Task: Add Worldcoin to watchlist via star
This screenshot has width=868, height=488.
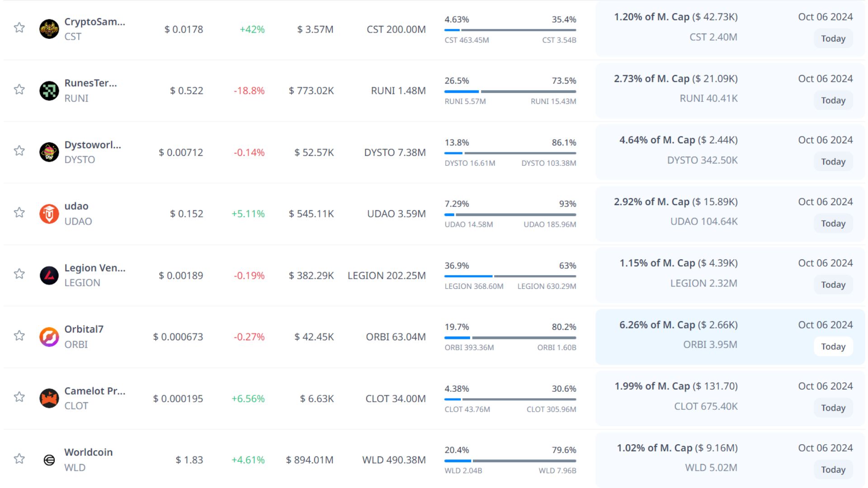Action: [x=19, y=459]
